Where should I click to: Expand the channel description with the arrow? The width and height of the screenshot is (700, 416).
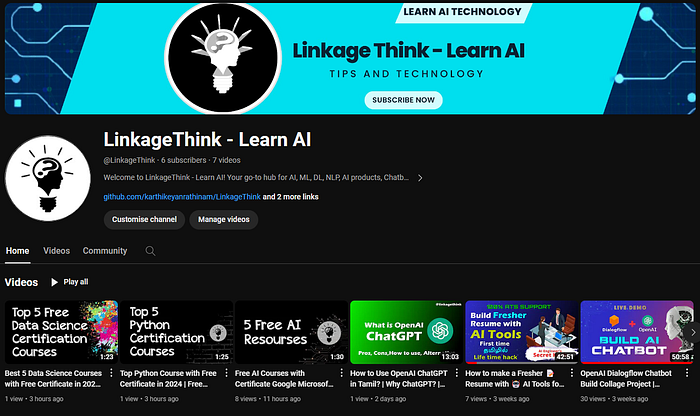point(420,178)
